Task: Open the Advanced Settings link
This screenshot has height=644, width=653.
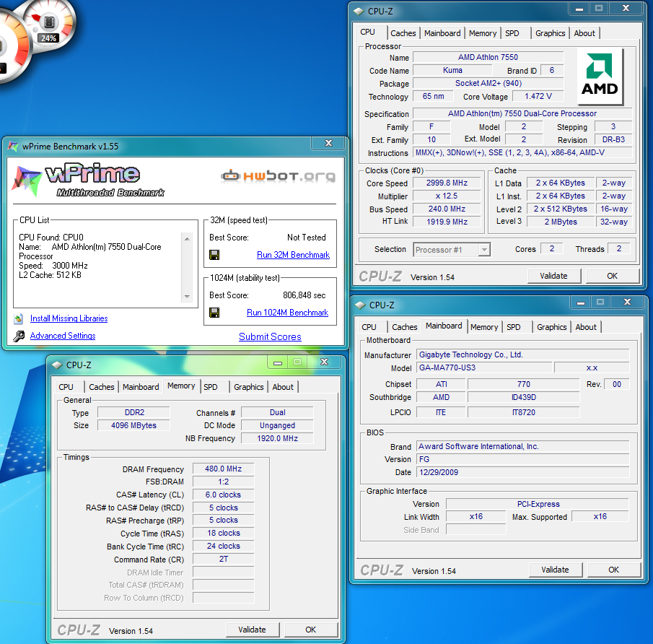Action: (63, 336)
